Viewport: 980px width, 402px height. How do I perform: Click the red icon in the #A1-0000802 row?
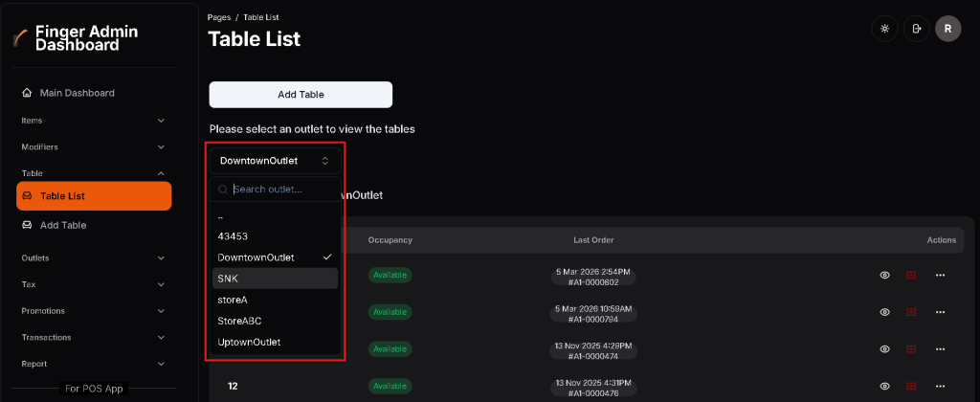click(x=911, y=275)
